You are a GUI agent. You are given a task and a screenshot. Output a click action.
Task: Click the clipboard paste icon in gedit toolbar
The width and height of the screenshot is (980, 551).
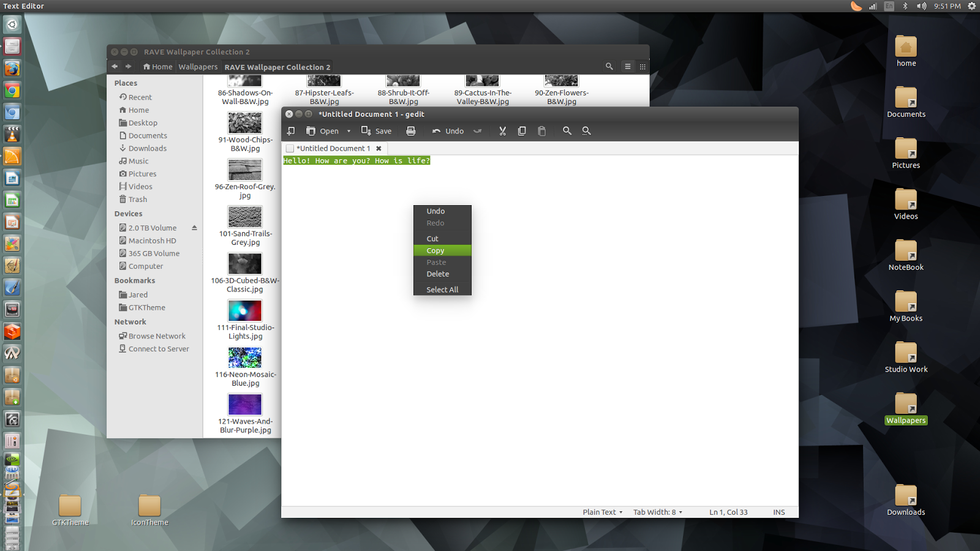tap(541, 131)
